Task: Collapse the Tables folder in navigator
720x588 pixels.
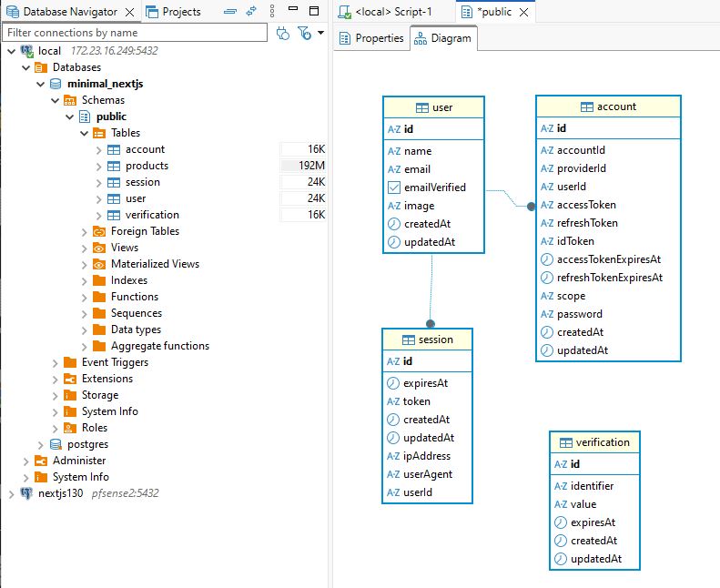Action: point(84,133)
